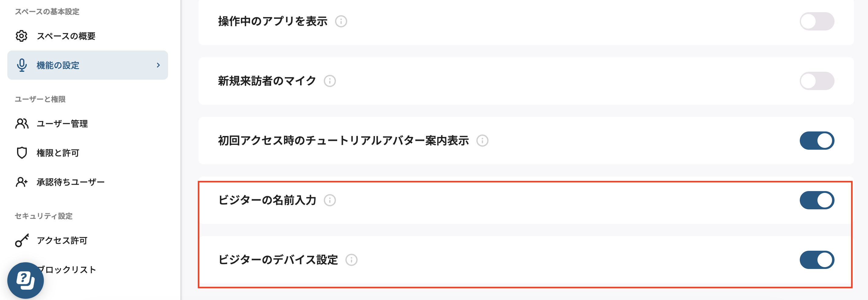Image resolution: width=868 pixels, height=300 pixels.
Task: Expand the 機能の設定 chevron arrow
Action: click(158, 65)
